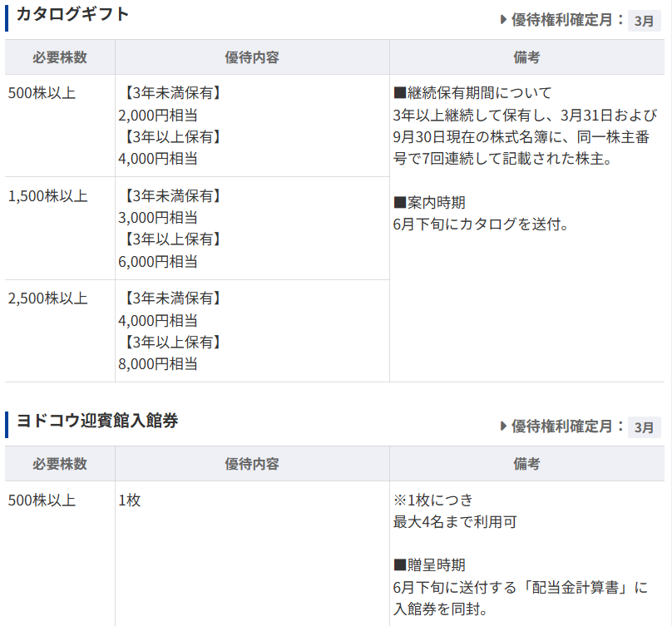Select the 3月 badge in the ヨドコウ迎賓館入館券 section

(x=644, y=427)
